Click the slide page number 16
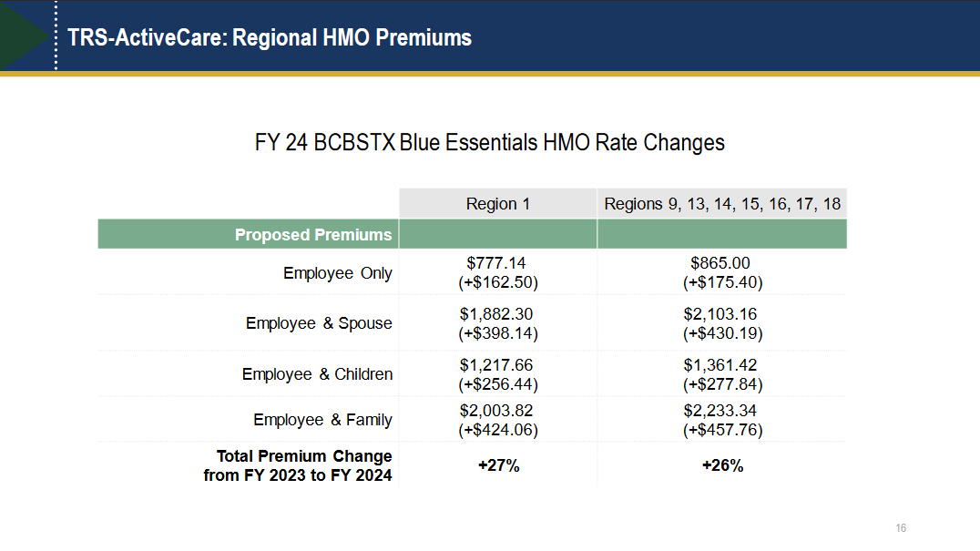Screen dimensions: 980x551 (x=901, y=529)
